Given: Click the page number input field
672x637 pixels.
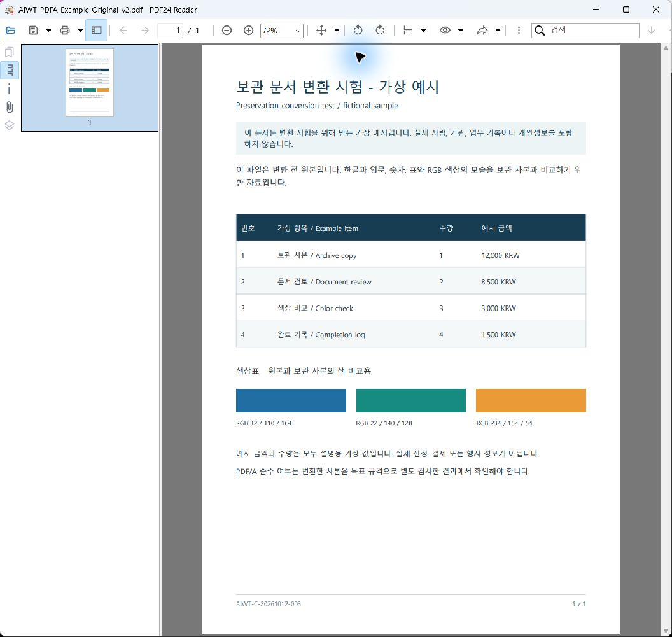Looking at the screenshot, I should point(170,31).
